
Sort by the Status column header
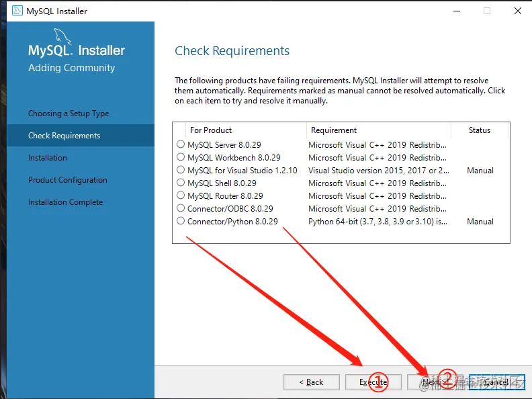point(480,130)
